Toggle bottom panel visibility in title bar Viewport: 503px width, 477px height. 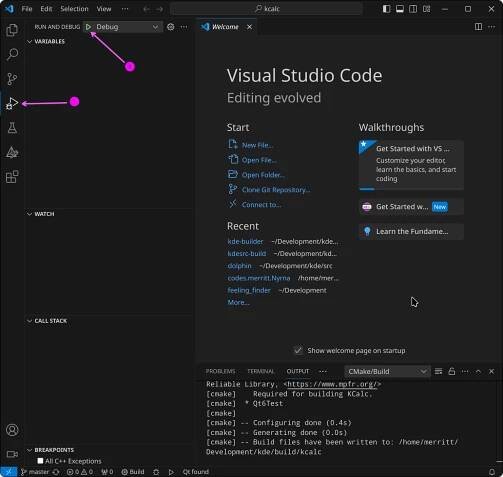pyautogui.click(x=400, y=9)
